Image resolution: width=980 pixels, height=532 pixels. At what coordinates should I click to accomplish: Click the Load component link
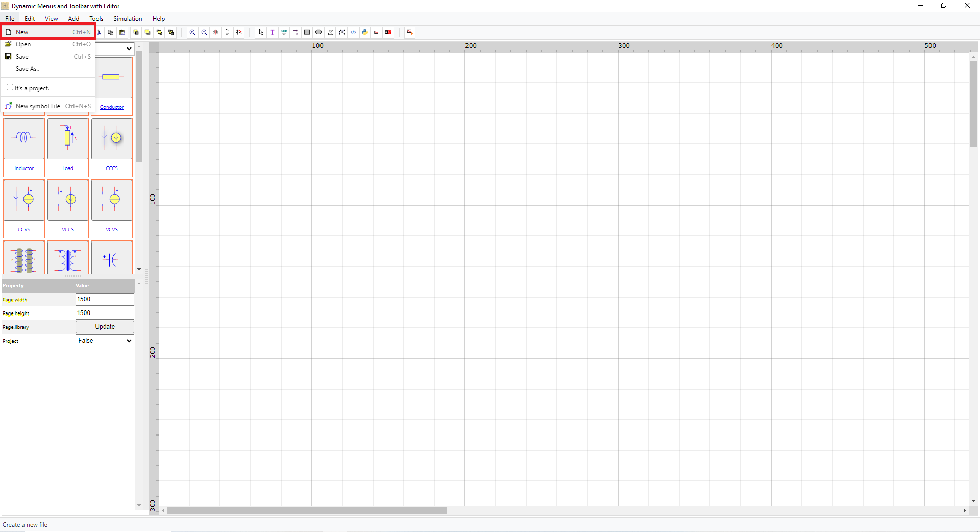(68, 168)
